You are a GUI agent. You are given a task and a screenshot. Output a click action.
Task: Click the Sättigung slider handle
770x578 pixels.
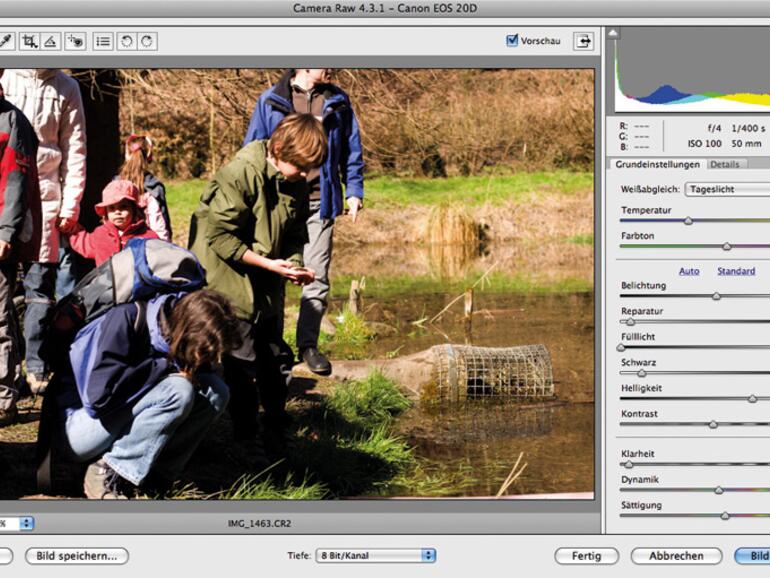pyautogui.click(x=725, y=516)
